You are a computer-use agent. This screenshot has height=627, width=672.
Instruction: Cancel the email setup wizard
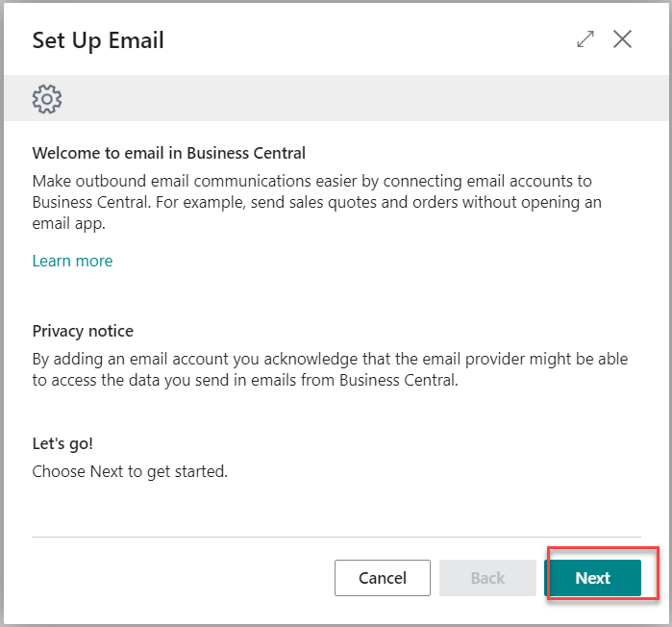pyautogui.click(x=383, y=578)
